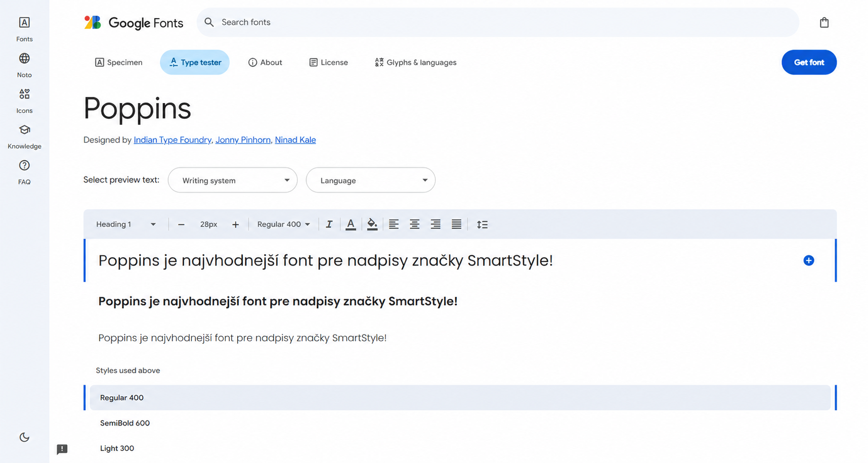
Task: Open the line spacing control
Action: 482,224
